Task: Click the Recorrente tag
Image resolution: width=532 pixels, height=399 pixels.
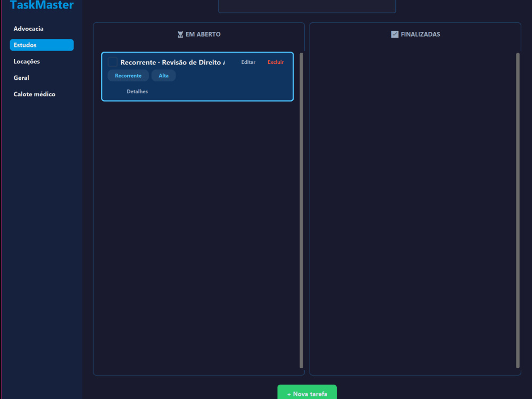Action: (128, 76)
